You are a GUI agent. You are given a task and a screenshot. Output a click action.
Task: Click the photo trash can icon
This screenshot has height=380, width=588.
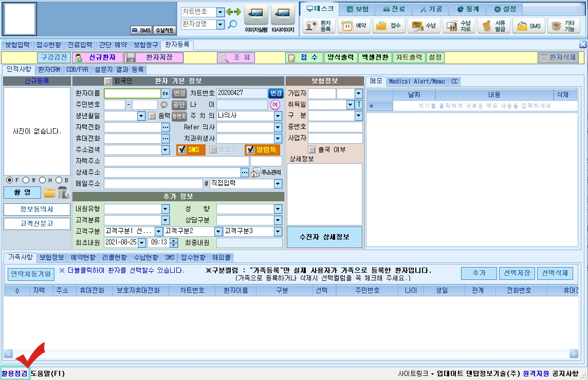point(64,193)
